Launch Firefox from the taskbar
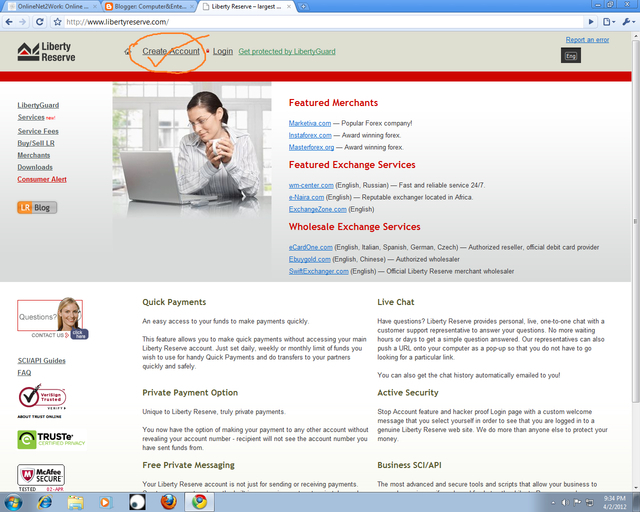Image resolution: width=640 pixels, height=512 pixels. 169,502
